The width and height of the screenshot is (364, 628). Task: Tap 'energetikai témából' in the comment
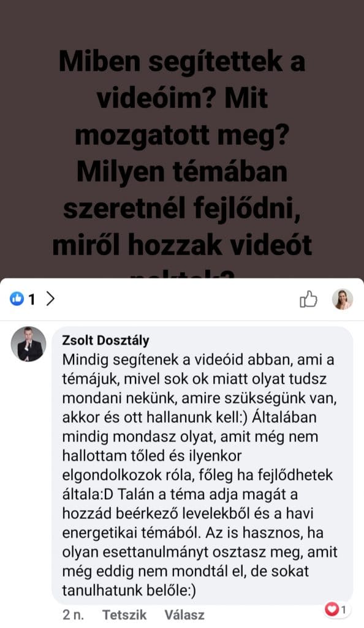[131, 533]
